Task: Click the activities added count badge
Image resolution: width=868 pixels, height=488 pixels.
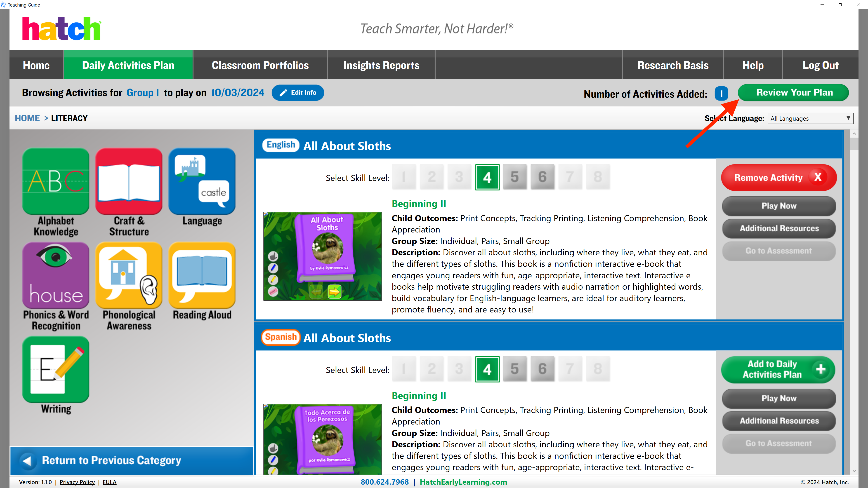Action: (721, 94)
